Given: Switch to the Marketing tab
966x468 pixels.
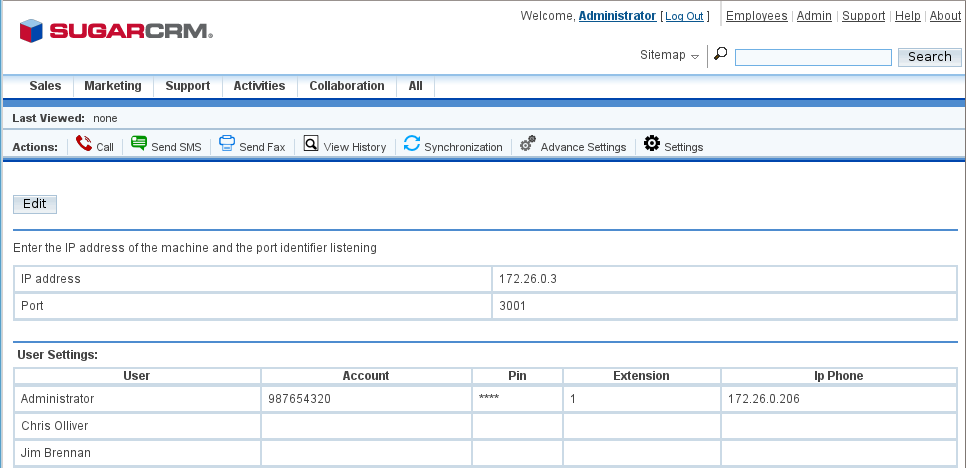Looking at the screenshot, I should point(112,86).
